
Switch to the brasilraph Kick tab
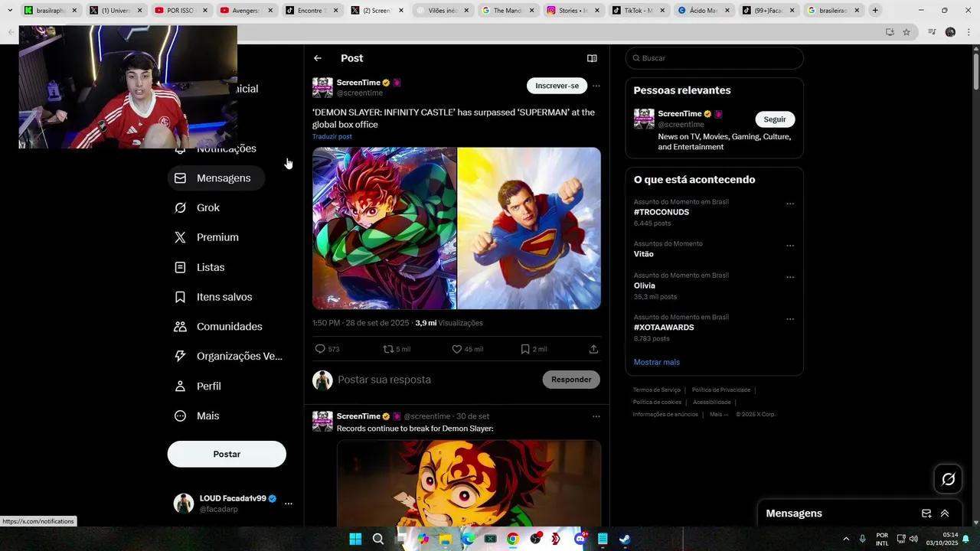pos(50,11)
